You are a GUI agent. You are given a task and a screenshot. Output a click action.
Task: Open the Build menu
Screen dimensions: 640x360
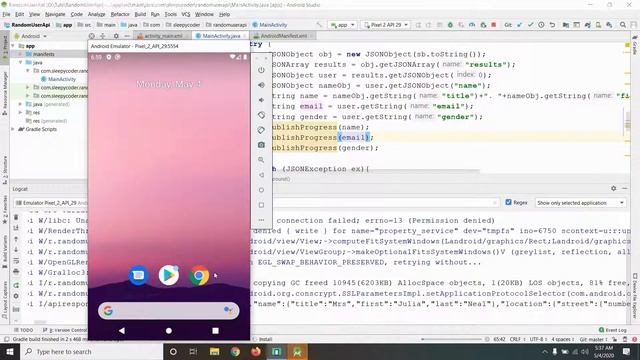(x=140, y=14)
